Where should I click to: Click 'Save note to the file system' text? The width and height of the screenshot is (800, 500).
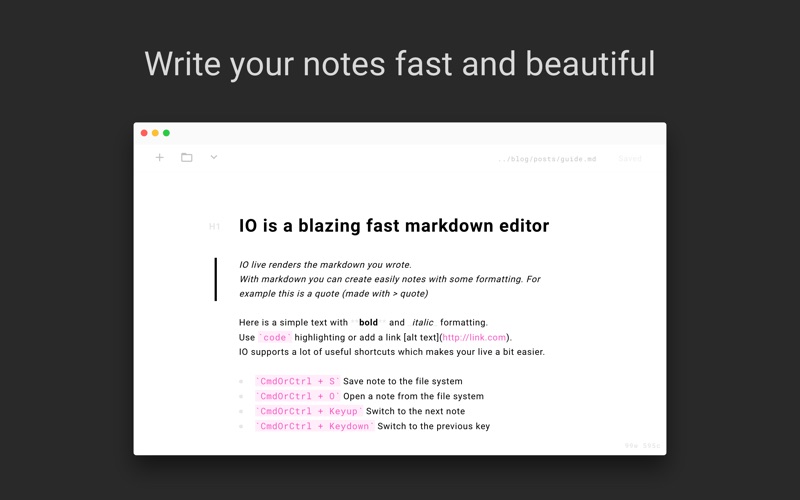[x=403, y=381]
